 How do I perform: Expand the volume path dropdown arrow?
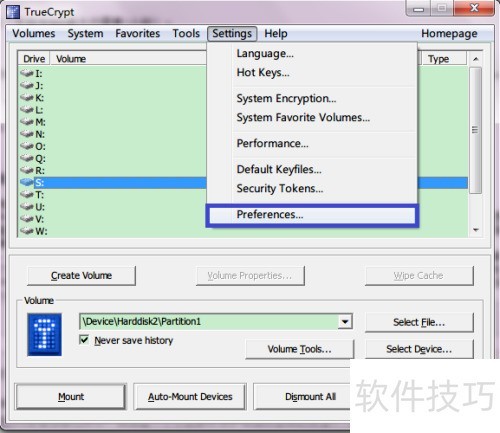(345, 322)
